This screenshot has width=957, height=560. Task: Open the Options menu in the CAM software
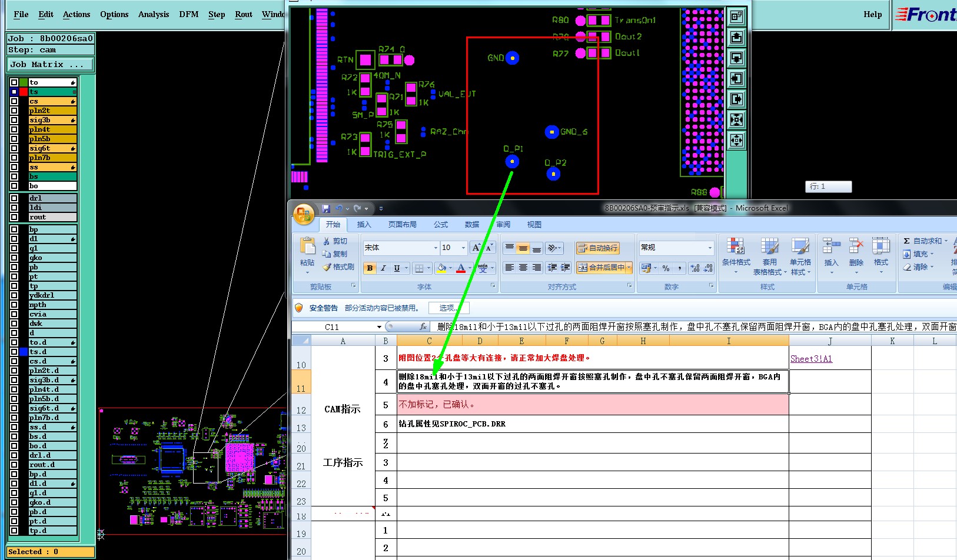pyautogui.click(x=114, y=14)
